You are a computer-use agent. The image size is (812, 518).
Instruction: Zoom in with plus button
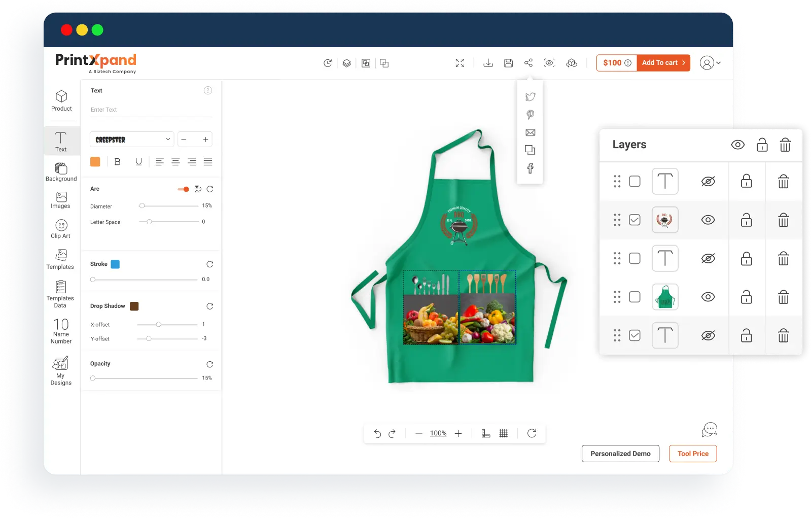point(458,433)
